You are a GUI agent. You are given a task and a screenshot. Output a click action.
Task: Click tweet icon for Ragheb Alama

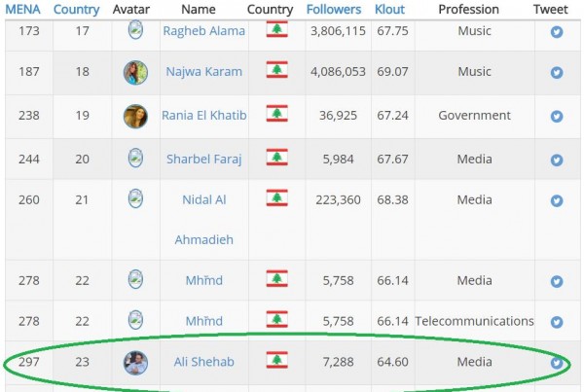[557, 30]
